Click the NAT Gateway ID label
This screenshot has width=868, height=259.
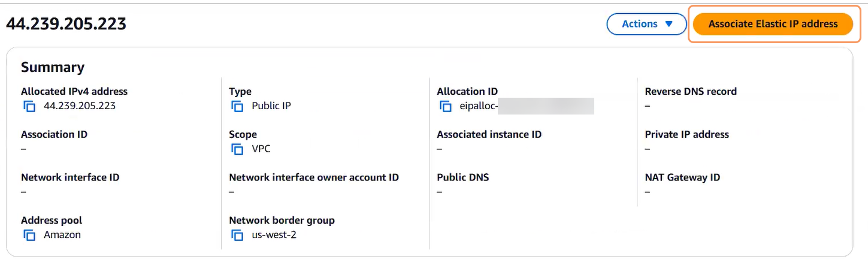coord(682,177)
